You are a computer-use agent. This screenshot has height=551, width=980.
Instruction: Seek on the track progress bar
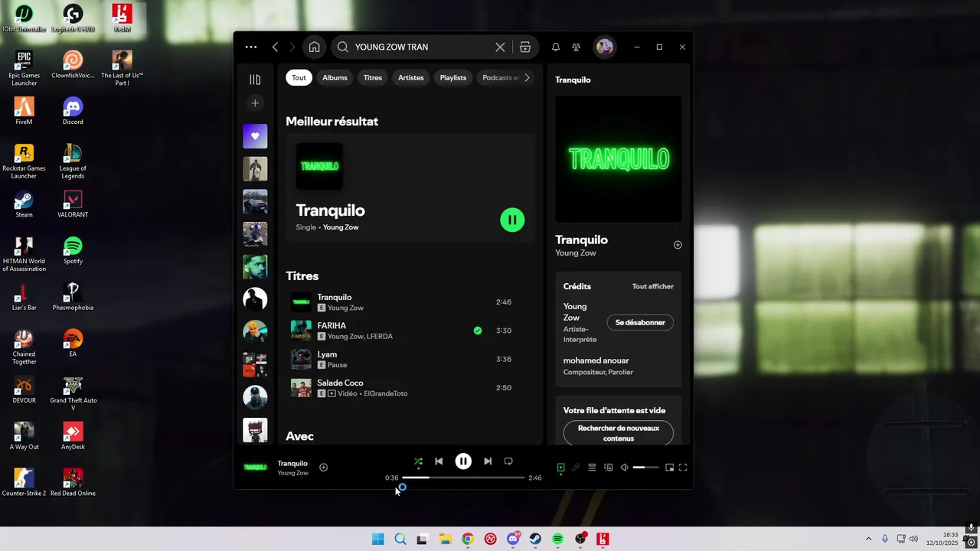point(463,478)
